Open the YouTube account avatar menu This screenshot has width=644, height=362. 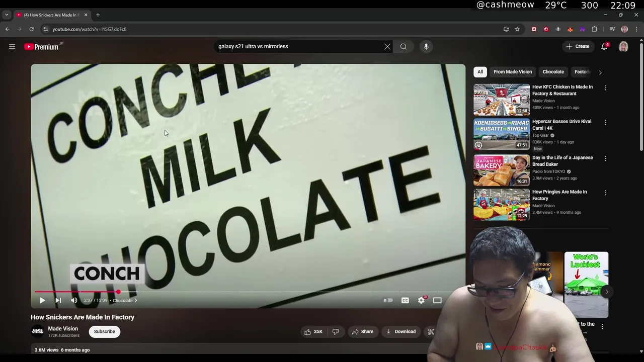pyautogui.click(x=623, y=47)
